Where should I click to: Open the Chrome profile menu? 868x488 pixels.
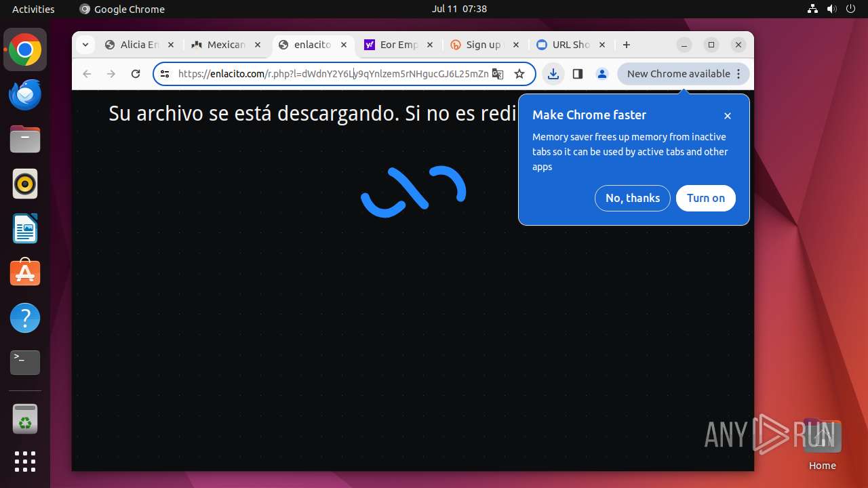click(602, 74)
